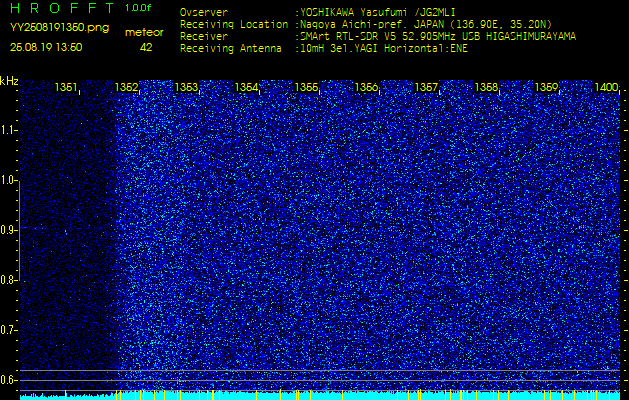Click the 1.0 frequency axis label
The width and height of the screenshot is (629, 400).
8,180
